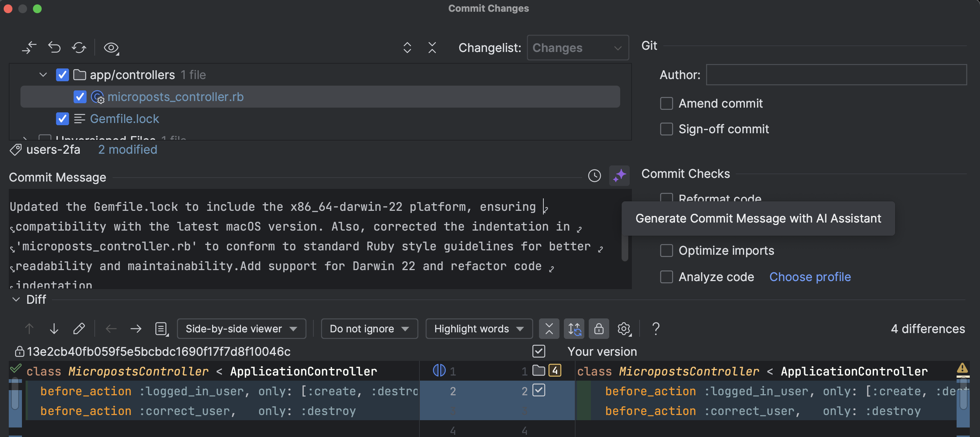This screenshot has width=980, height=437.
Task: Toggle synchronize scrolling icon in diff toolbar
Action: (x=574, y=328)
